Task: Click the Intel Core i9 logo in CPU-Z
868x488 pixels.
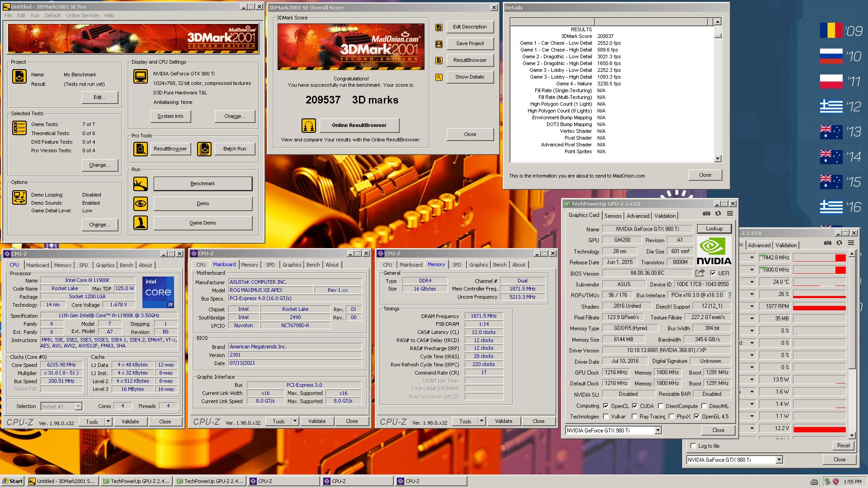Action: [158, 292]
